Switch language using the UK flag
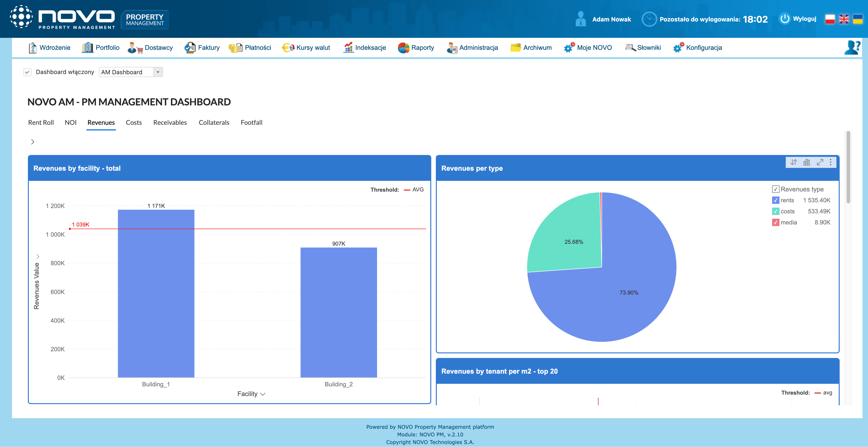 (844, 19)
